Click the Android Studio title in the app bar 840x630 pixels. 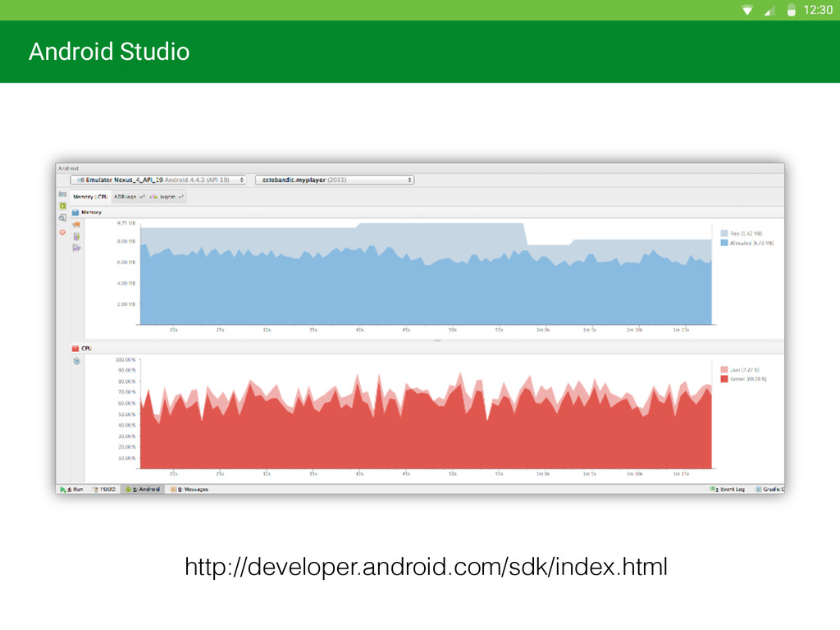coord(109,52)
